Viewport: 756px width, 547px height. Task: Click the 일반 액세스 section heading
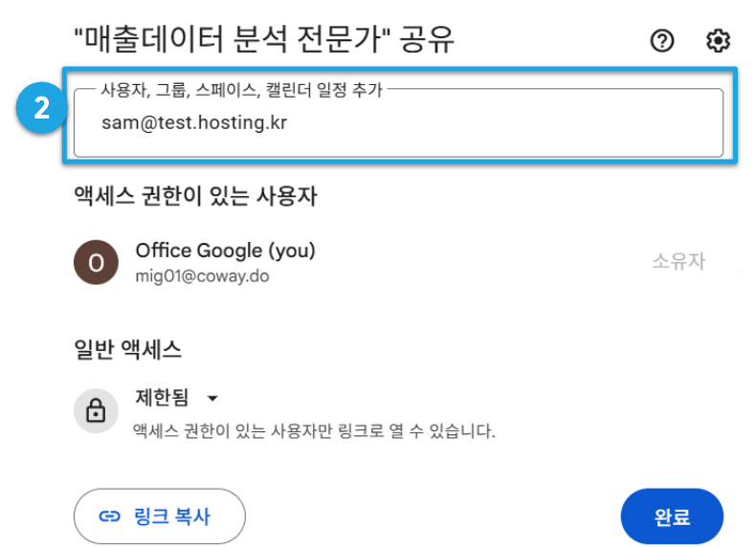(x=128, y=349)
